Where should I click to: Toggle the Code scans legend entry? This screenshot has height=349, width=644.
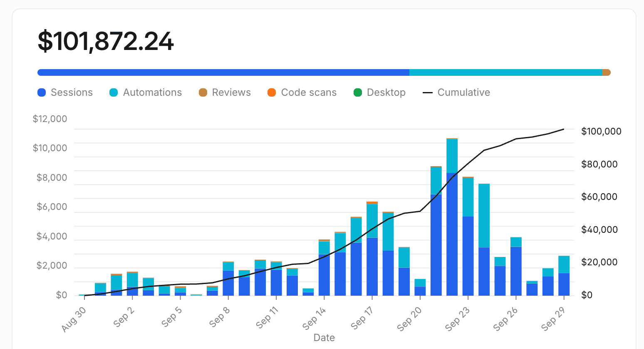tap(302, 92)
